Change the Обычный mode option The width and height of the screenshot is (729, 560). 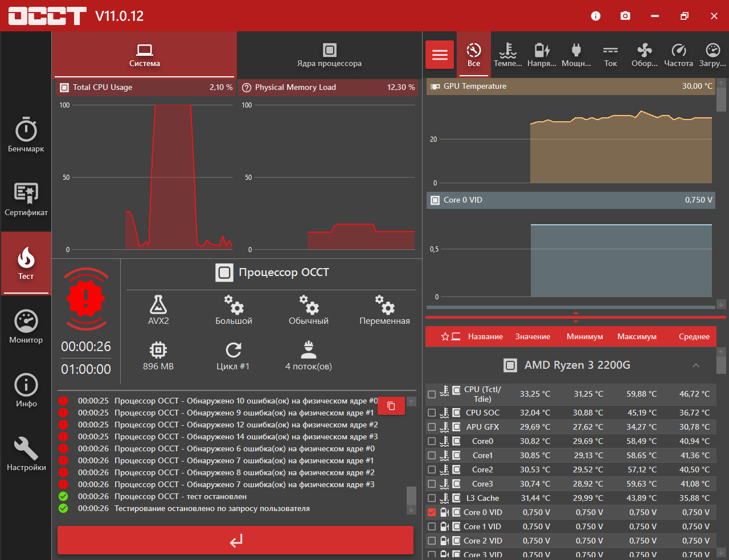click(309, 310)
